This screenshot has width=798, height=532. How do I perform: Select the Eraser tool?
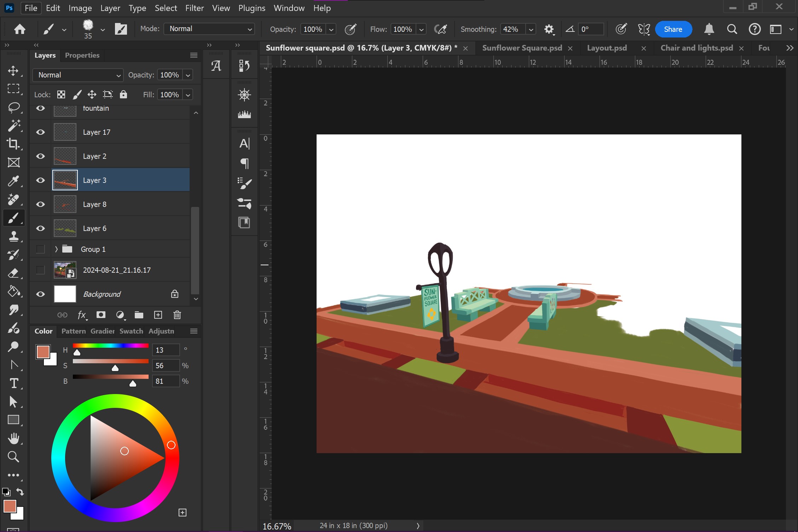point(13,273)
